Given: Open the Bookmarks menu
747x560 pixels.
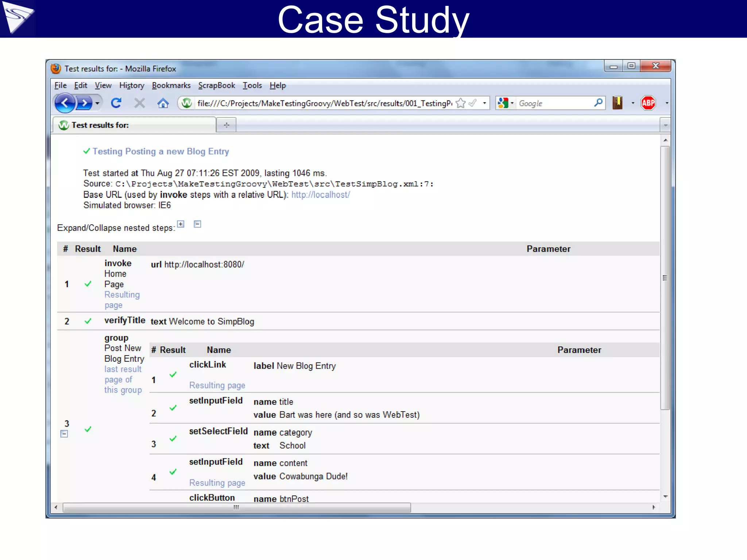Looking at the screenshot, I should click(171, 85).
